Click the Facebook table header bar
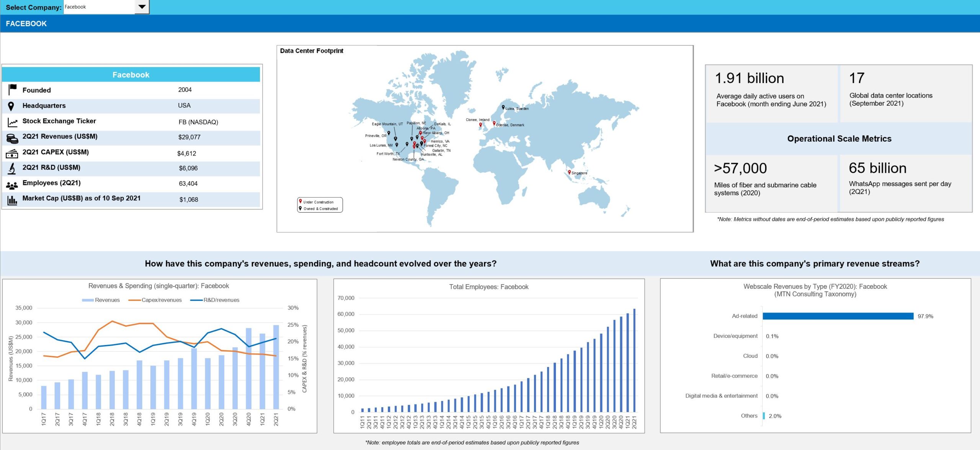Screen dimensions: 980x450 tap(131, 75)
